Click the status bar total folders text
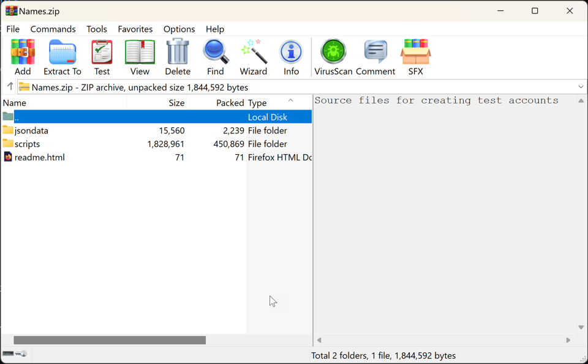588x364 pixels. coord(383,355)
